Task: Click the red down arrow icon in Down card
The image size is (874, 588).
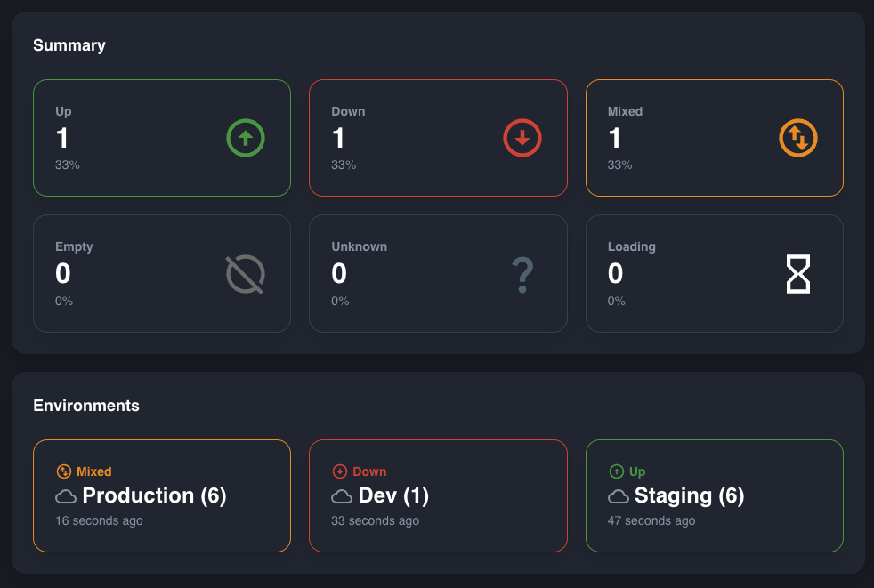Action: pos(522,138)
